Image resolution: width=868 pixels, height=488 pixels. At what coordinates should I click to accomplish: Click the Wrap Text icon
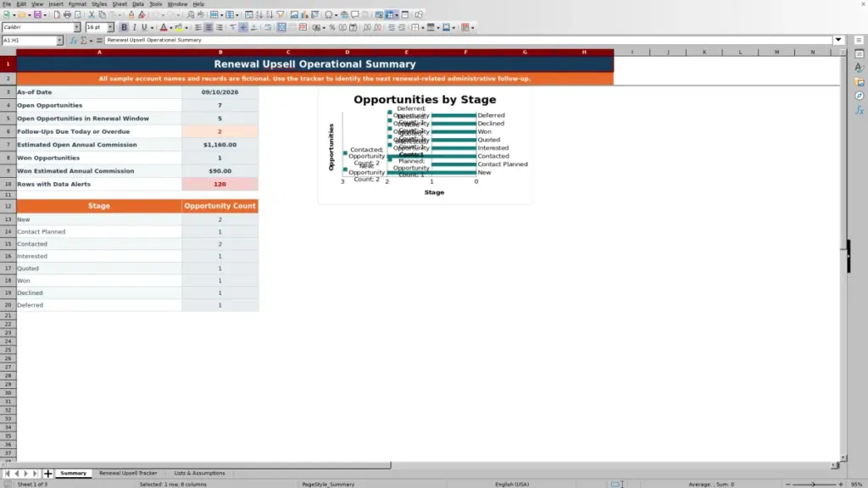pyautogui.click(x=268, y=27)
